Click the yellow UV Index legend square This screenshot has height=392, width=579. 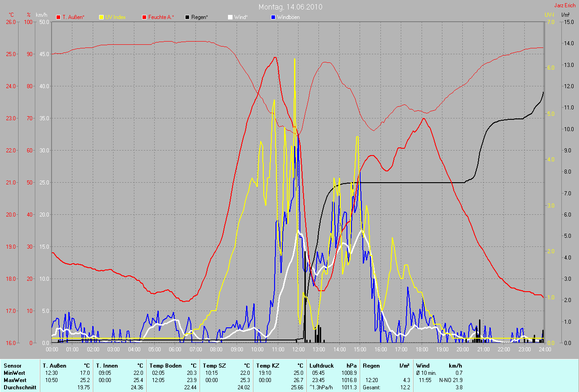(x=101, y=17)
